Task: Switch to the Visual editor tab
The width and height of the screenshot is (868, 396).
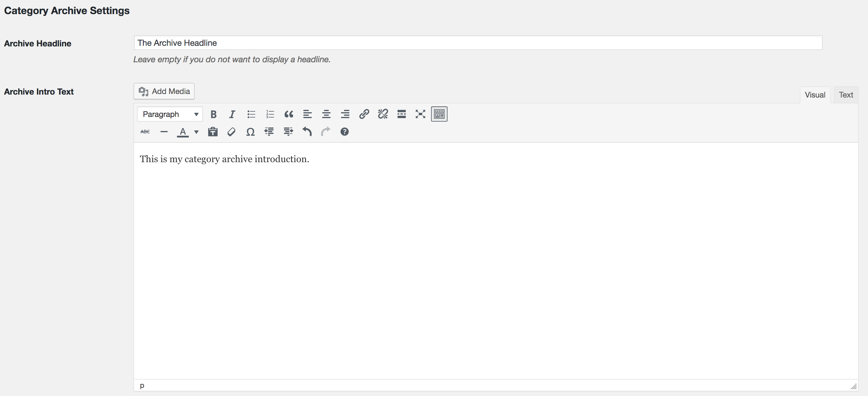Action: (x=815, y=95)
